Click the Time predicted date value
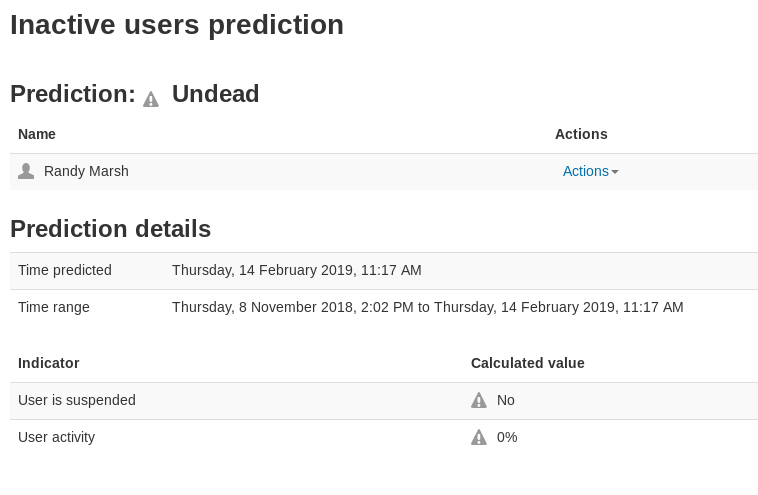The image size is (758, 495). (x=297, y=270)
